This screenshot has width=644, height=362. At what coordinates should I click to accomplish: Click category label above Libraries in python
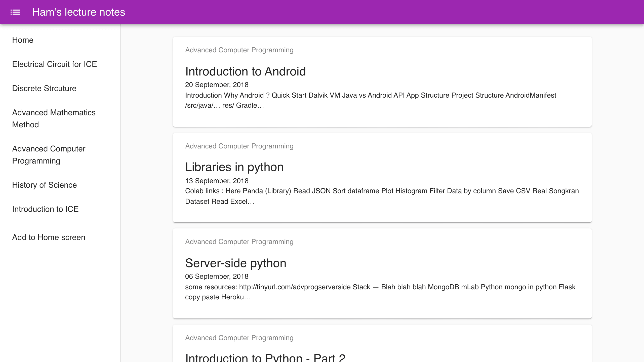click(x=239, y=146)
